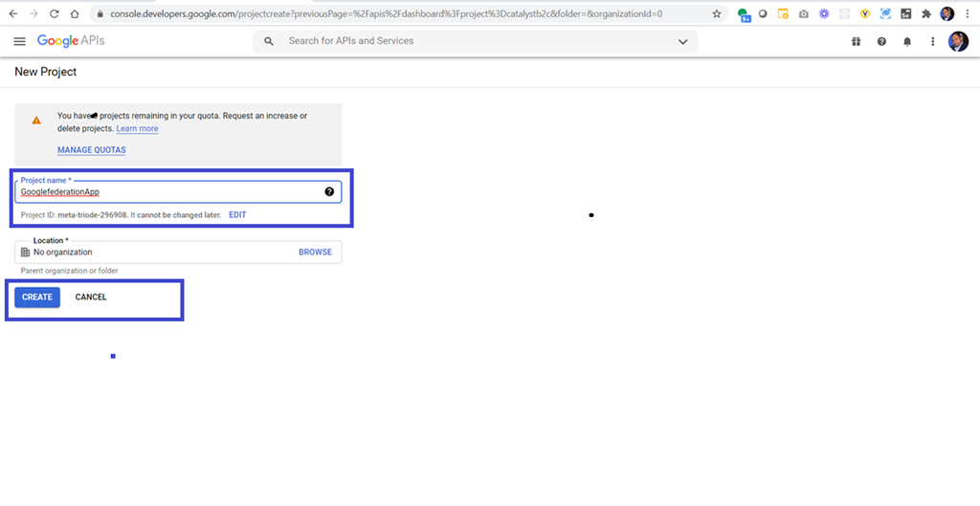Show notifications bell
Screen dimensions: 980x506
point(907,41)
